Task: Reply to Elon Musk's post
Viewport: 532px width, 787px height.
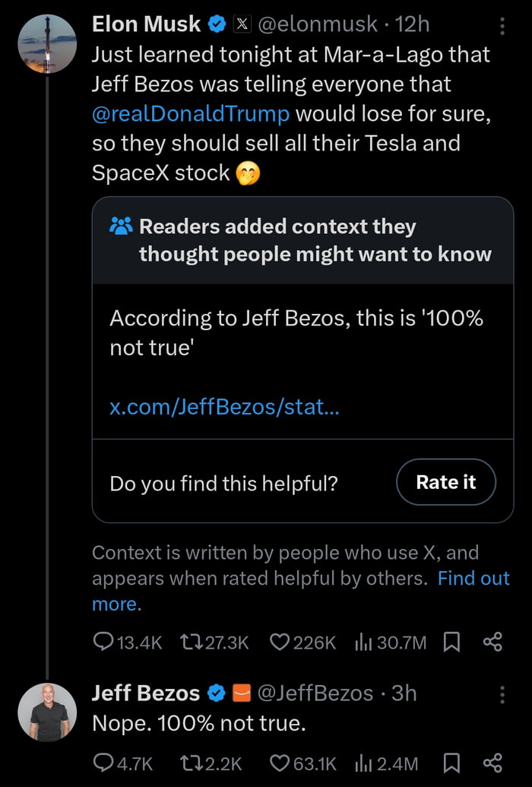Action: (x=103, y=643)
